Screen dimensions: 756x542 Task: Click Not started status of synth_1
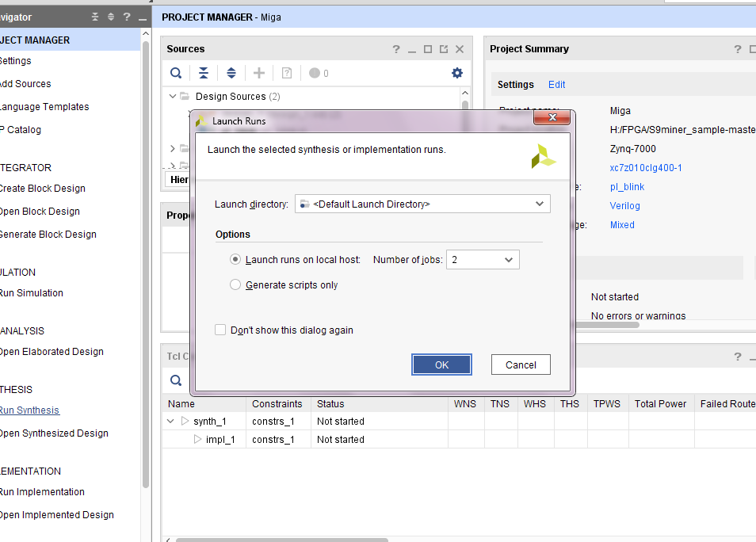pos(341,422)
